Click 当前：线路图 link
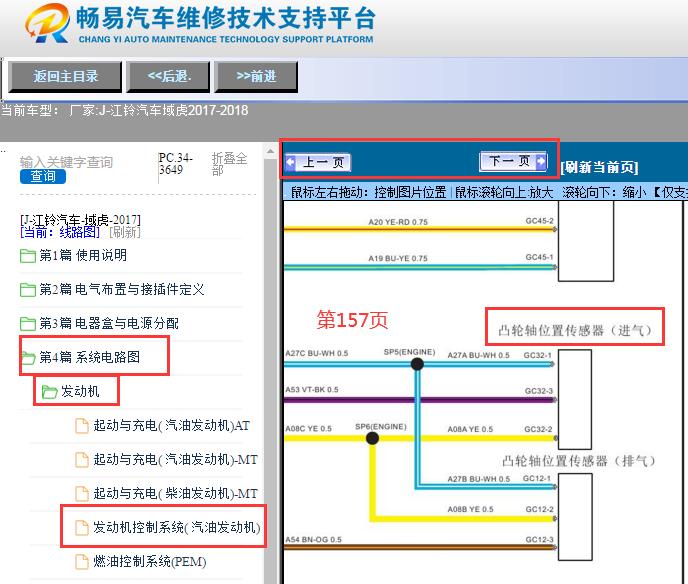 point(60,232)
